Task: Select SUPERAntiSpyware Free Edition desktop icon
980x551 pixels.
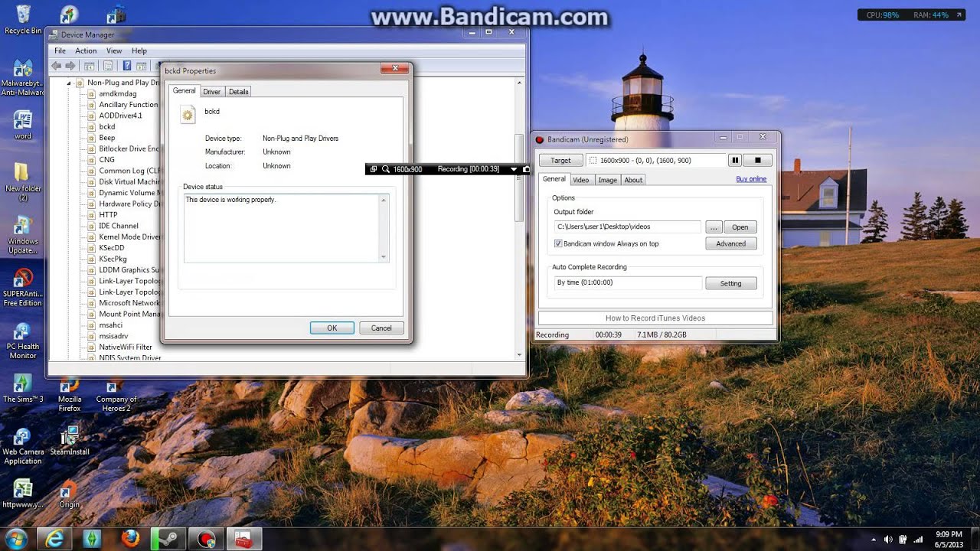Action: click(x=23, y=287)
